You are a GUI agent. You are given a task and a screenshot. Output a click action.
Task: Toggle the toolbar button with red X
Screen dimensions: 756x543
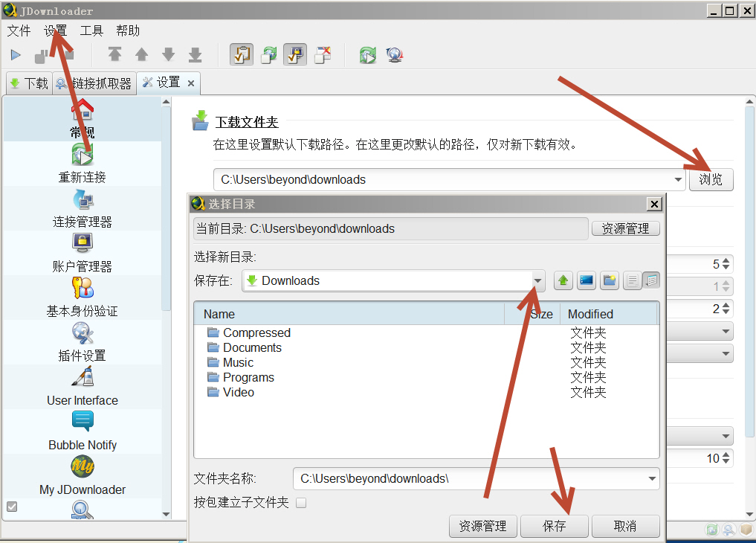[322, 55]
